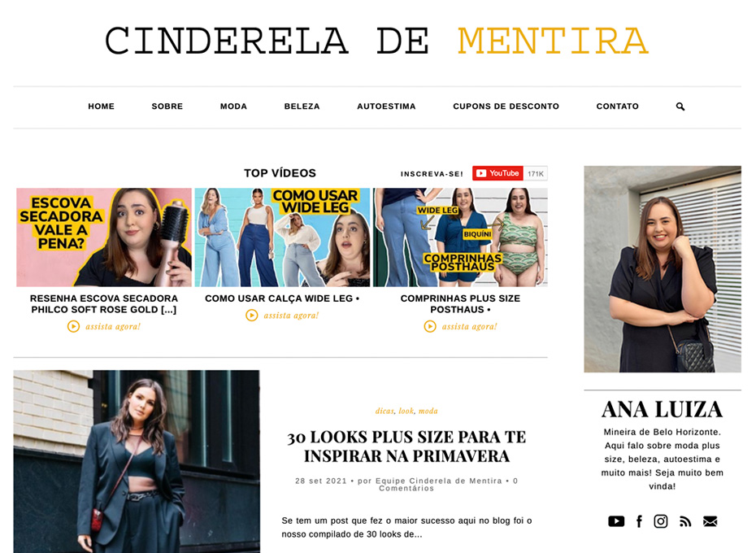Open the CONTATO menu item
Image resolution: width=756 pixels, height=553 pixels.
617,107
